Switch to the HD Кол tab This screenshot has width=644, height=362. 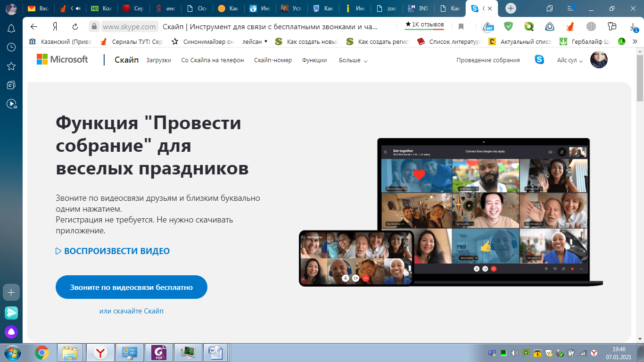[x=101, y=8]
